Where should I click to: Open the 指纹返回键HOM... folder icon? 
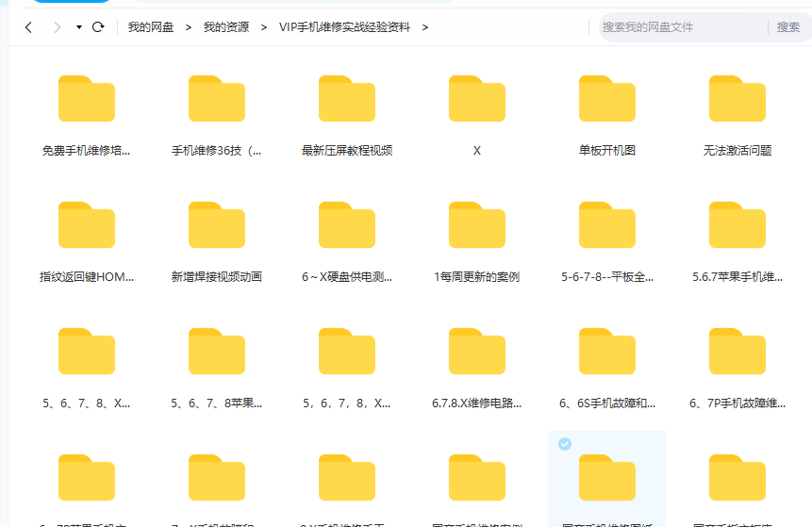pos(87,224)
